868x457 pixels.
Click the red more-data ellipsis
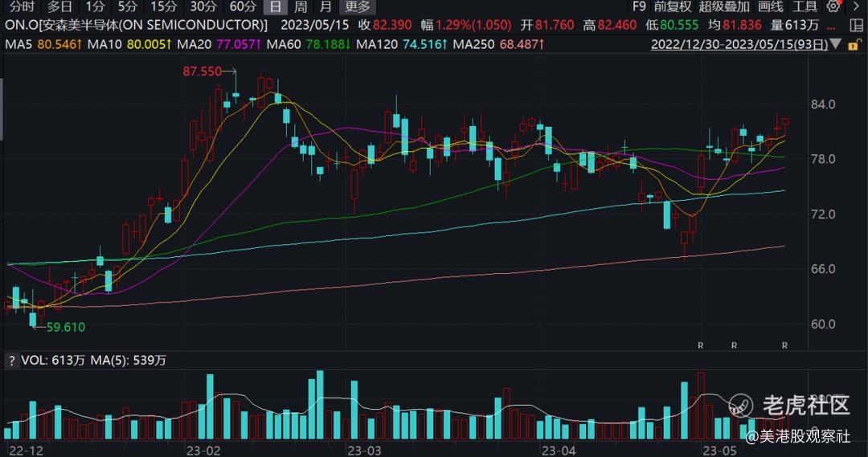coord(830,26)
